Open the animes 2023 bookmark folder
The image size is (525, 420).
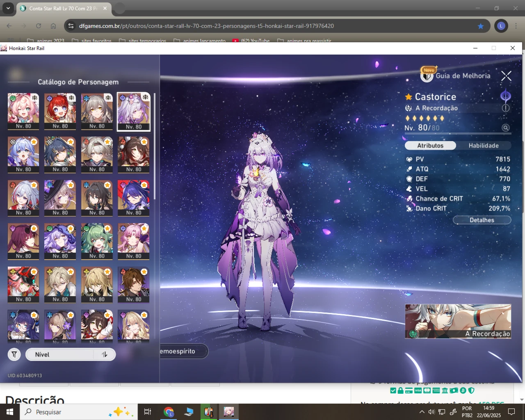(x=46, y=41)
